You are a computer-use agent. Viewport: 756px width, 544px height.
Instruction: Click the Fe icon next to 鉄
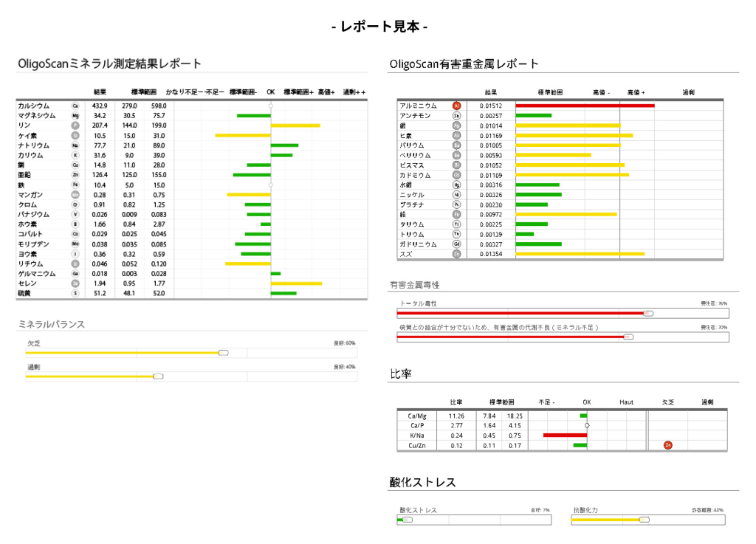[75, 185]
